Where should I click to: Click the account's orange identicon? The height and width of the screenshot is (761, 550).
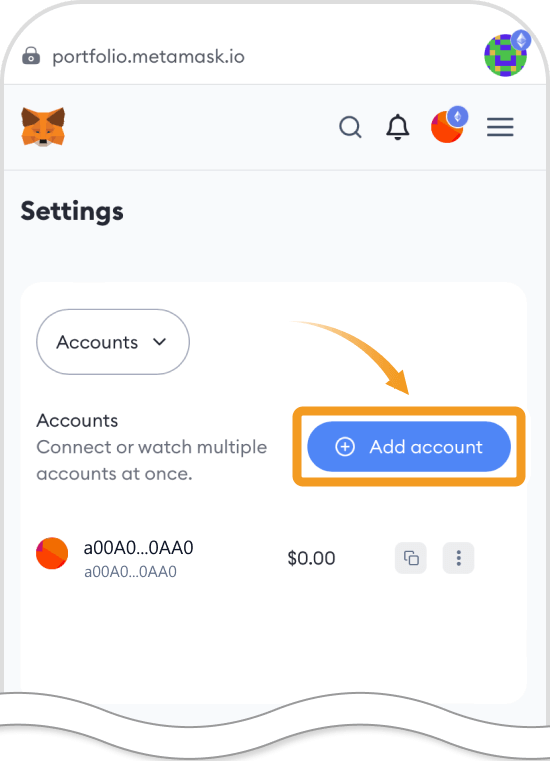click(x=52, y=553)
